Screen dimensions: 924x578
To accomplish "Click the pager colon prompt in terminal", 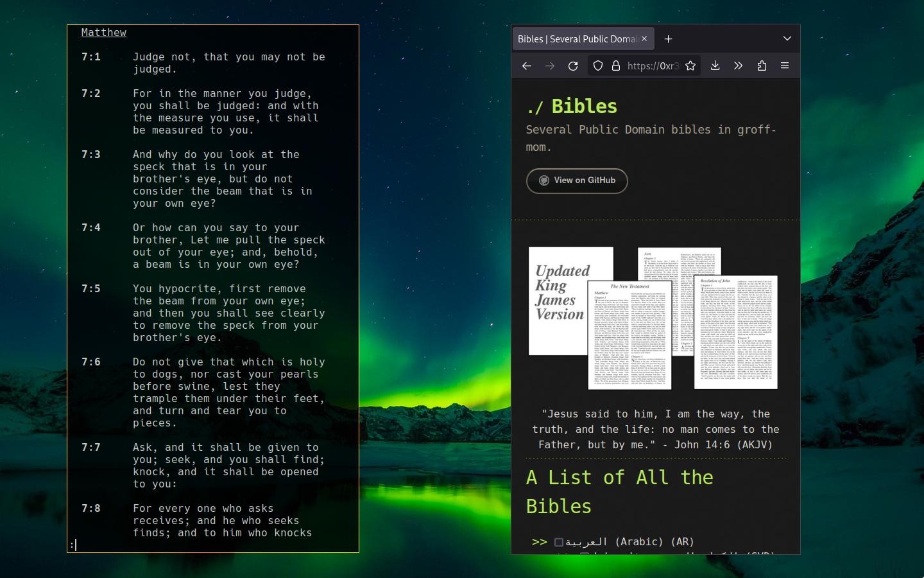I will point(73,545).
